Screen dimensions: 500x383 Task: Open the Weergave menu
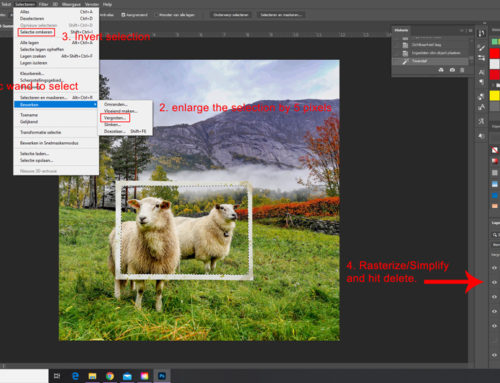point(71,4)
